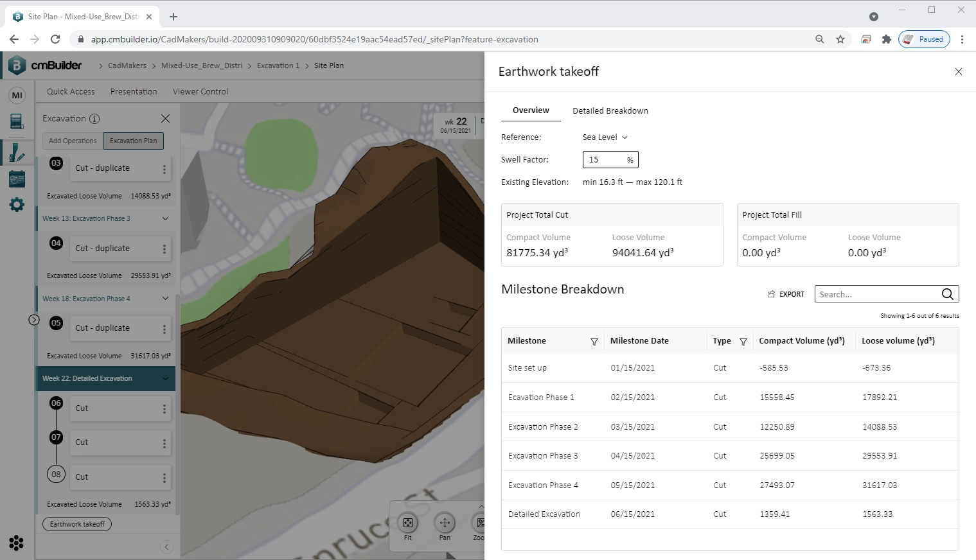This screenshot has height=560, width=976.
Task: Collapse the Week 22: Detailed Excavation section
Action: 165,378
